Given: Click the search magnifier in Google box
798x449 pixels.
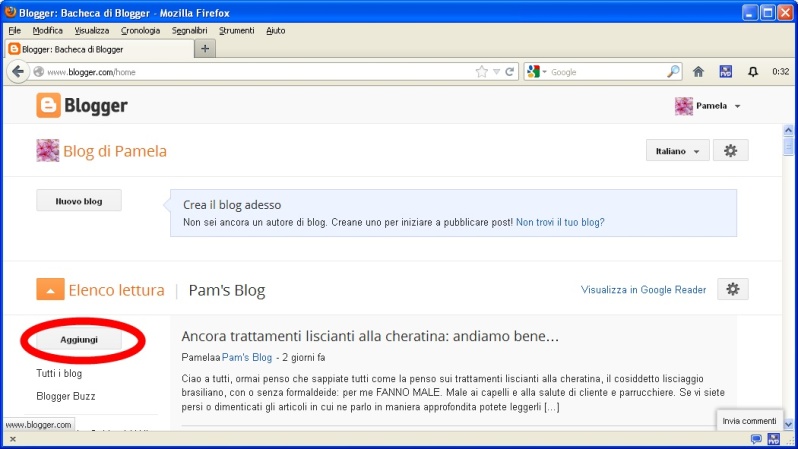Looking at the screenshot, I should (x=673, y=72).
